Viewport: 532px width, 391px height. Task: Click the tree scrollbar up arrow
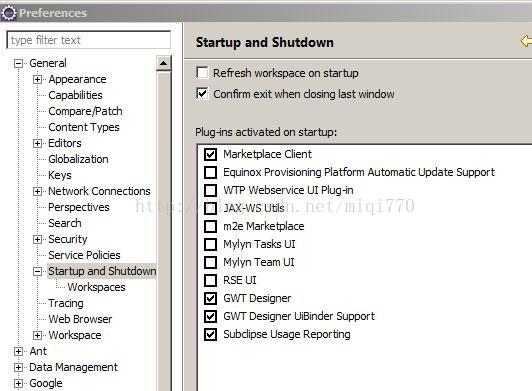point(164,63)
